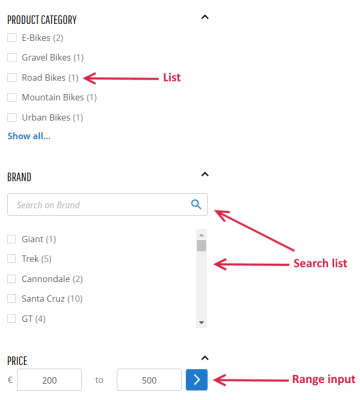Click the Search on Brand field
The width and height of the screenshot is (360, 400).
[x=107, y=204]
